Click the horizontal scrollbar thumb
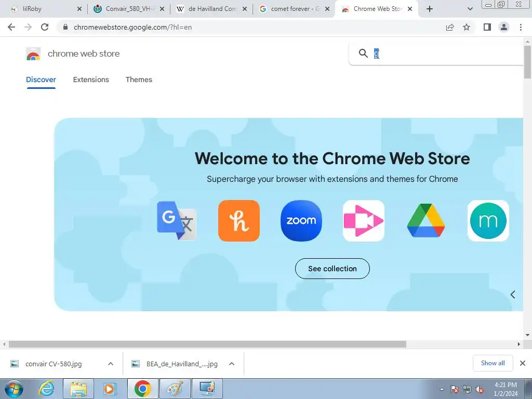532x399 pixels. click(207, 344)
